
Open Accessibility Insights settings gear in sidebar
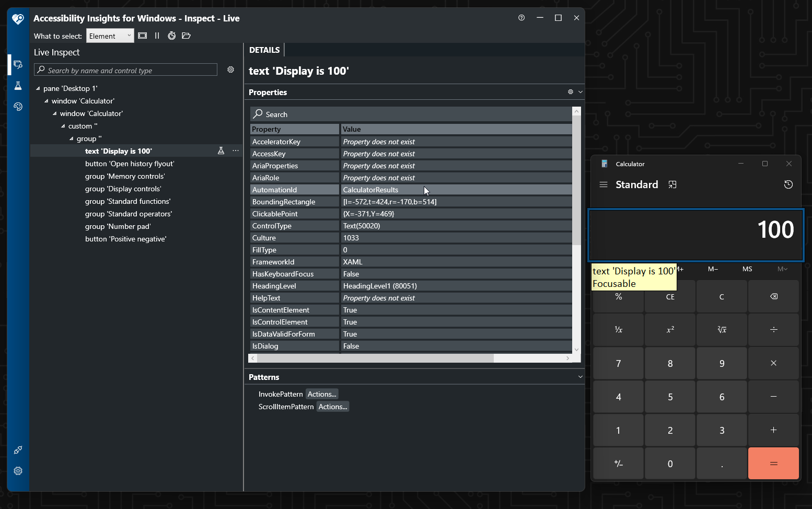tap(18, 471)
